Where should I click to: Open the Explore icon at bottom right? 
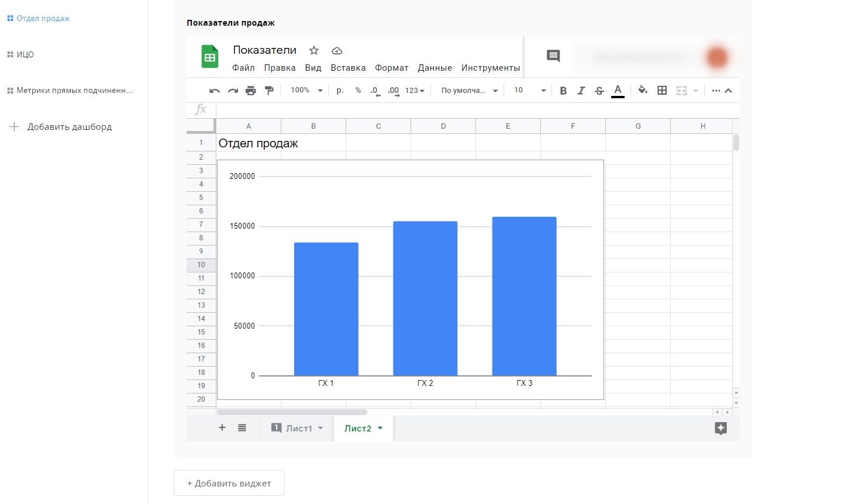click(720, 429)
